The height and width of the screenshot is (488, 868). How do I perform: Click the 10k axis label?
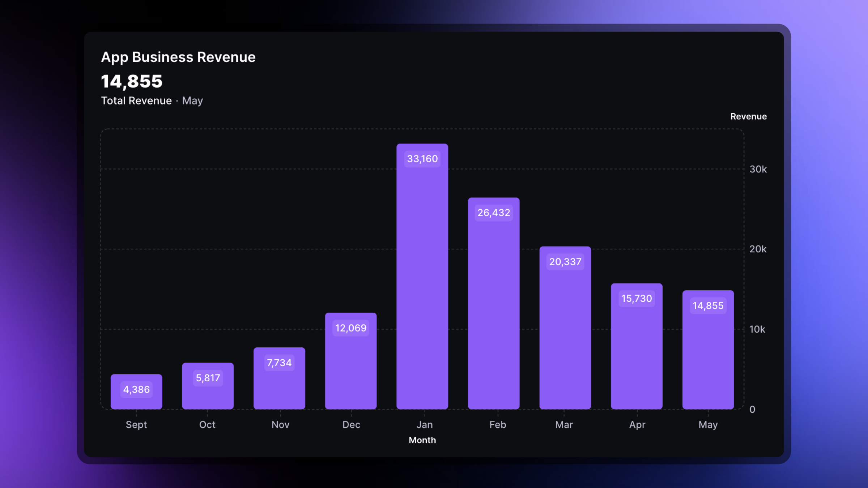pos(757,329)
